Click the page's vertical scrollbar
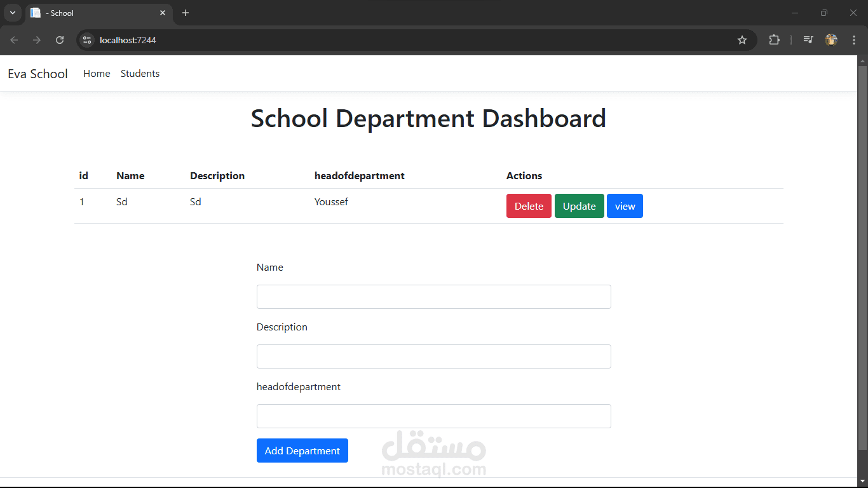Image resolution: width=868 pixels, height=488 pixels. [862, 257]
